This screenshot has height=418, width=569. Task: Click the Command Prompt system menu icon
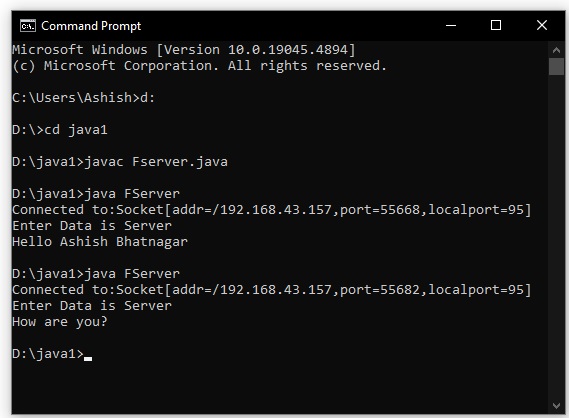pyautogui.click(x=28, y=26)
